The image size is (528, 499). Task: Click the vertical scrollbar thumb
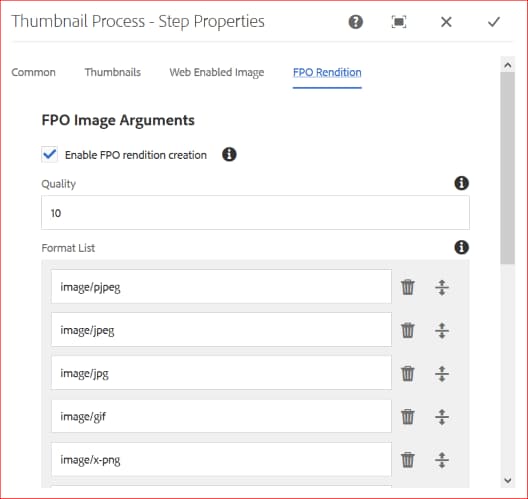(508, 168)
